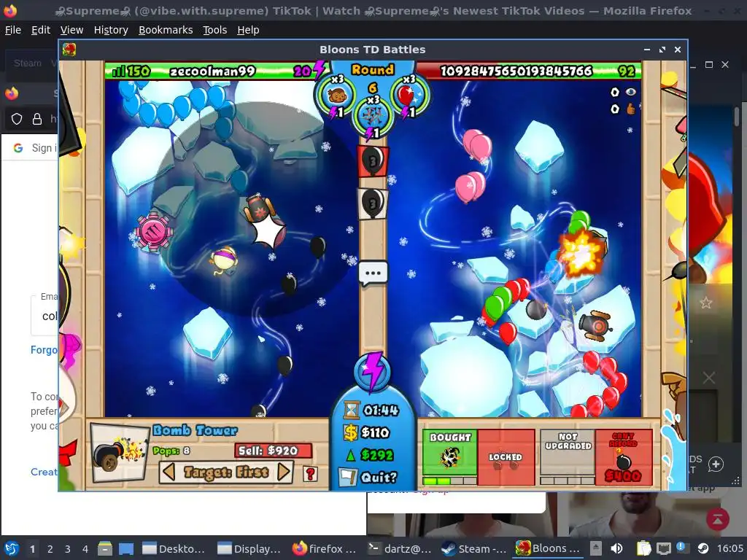Click the thumbs-up counter icon
Image resolution: width=747 pixels, height=560 pixels.
(631, 109)
